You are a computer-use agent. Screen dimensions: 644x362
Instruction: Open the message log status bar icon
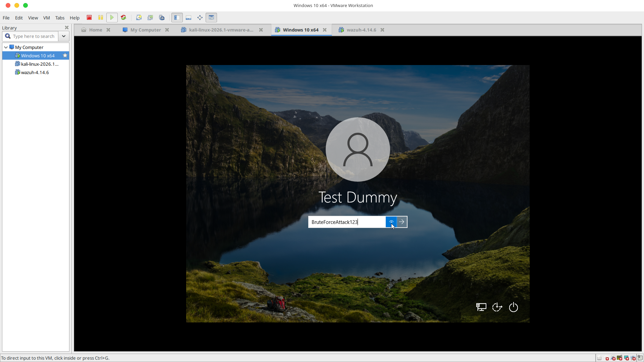(x=640, y=358)
